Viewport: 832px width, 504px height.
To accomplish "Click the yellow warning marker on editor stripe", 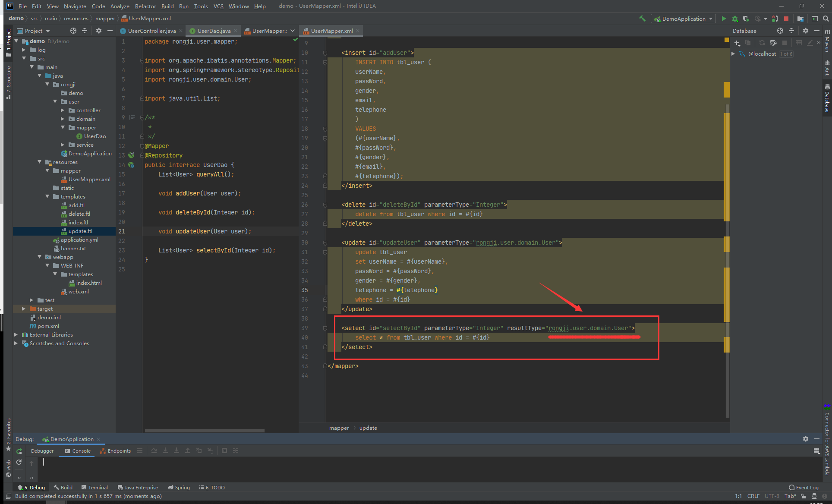I will coord(726,90).
